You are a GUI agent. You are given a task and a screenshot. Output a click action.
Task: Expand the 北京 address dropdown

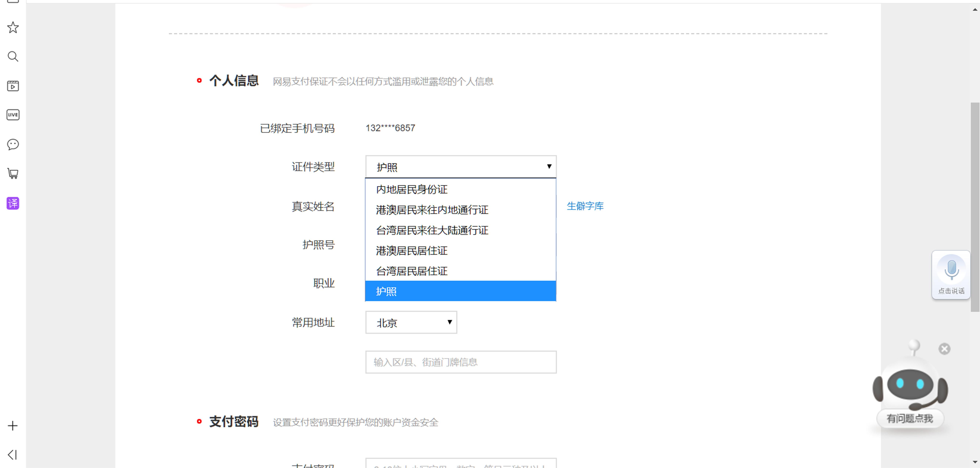[x=411, y=323]
